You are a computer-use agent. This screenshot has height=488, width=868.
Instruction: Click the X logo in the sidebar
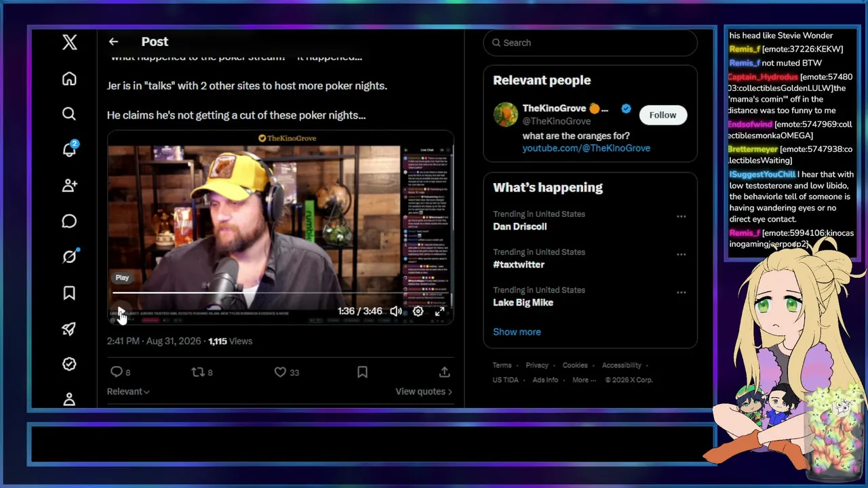pyautogui.click(x=69, y=43)
